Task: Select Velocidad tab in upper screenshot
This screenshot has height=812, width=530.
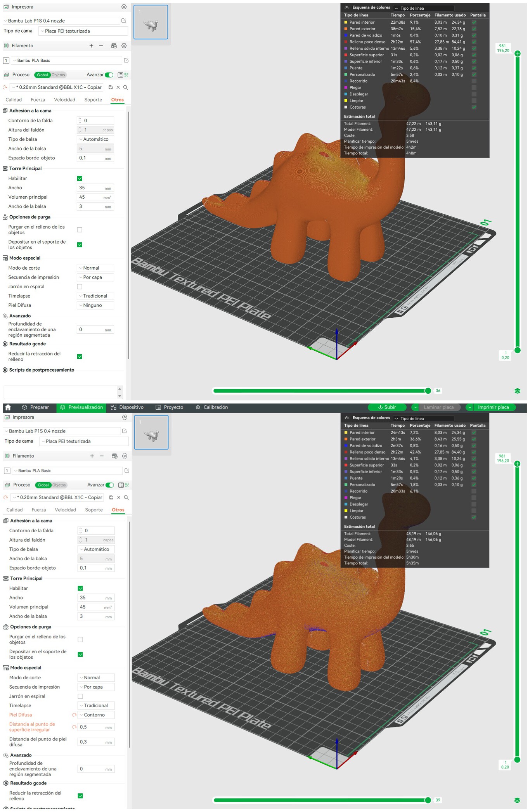Action: click(64, 100)
